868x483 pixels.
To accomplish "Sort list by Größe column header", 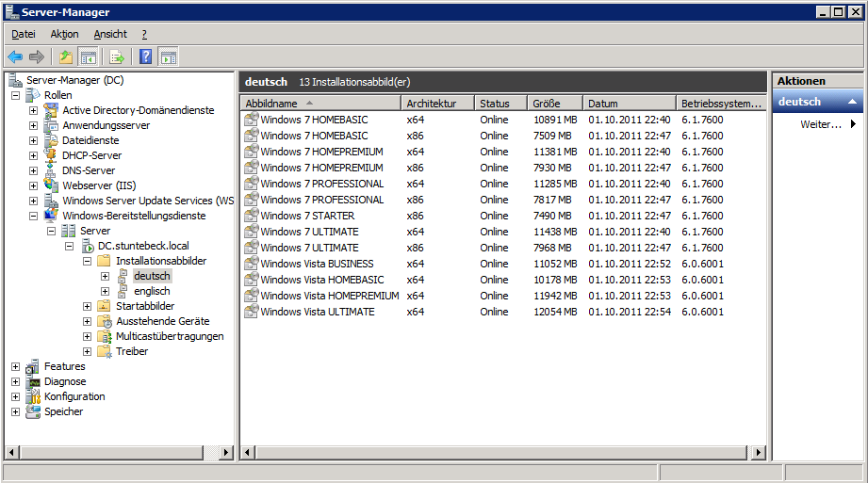I will 554,104.
